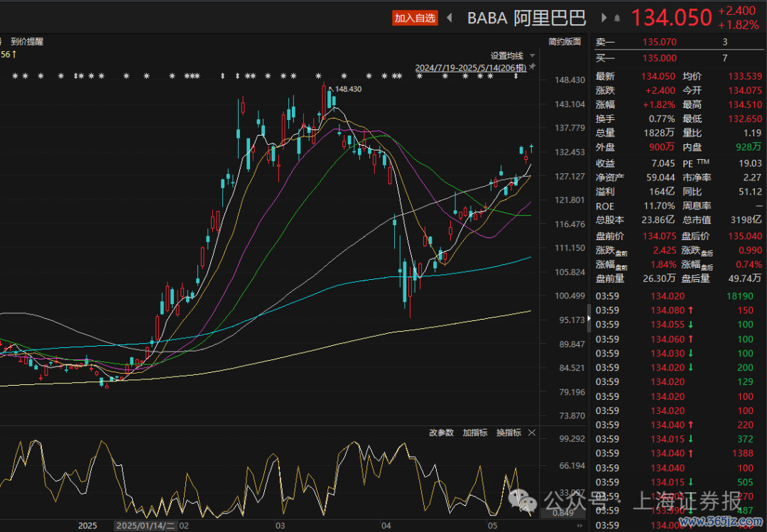Switch to 简约版面 simple layout
The height and width of the screenshot is (532, 767).
coord(565,42)
